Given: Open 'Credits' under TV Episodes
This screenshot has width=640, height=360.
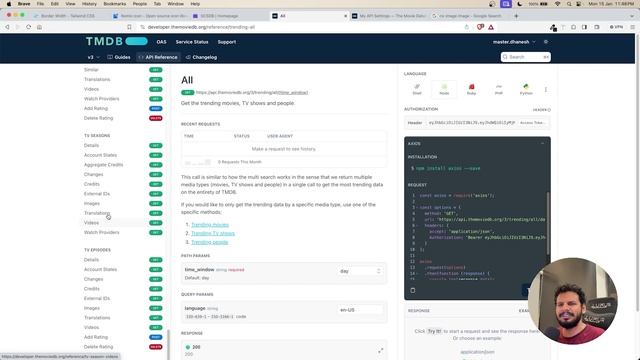Looking at the screenshot, I should tap(91, 289).
